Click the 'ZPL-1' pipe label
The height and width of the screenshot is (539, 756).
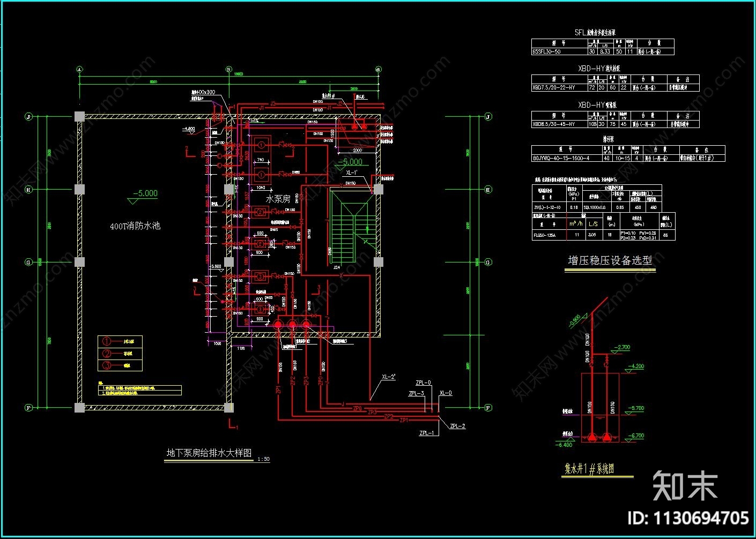click(427, 433)
